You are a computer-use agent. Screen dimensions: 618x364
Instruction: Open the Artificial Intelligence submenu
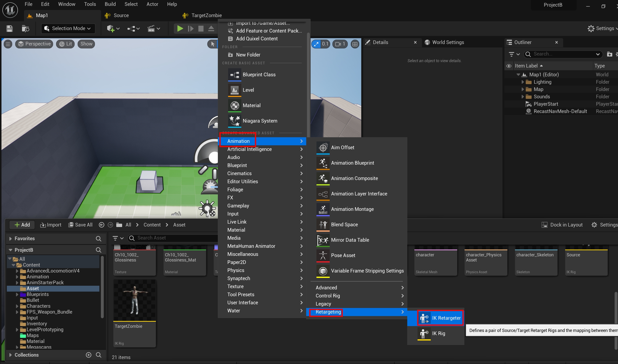[262, 149]
